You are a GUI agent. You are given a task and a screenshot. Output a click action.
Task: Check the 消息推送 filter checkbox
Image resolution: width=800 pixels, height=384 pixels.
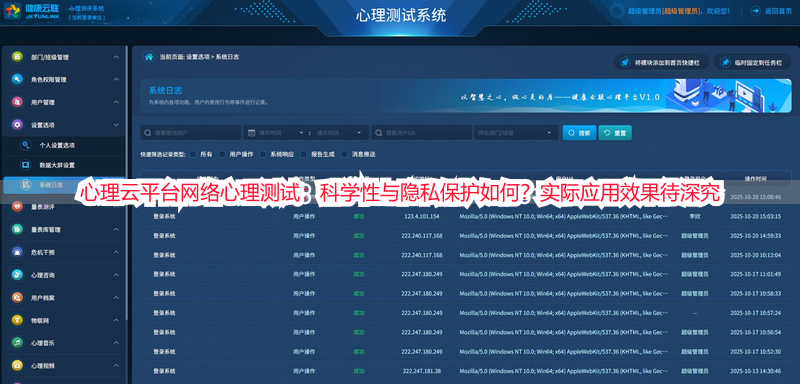[344, 154]
